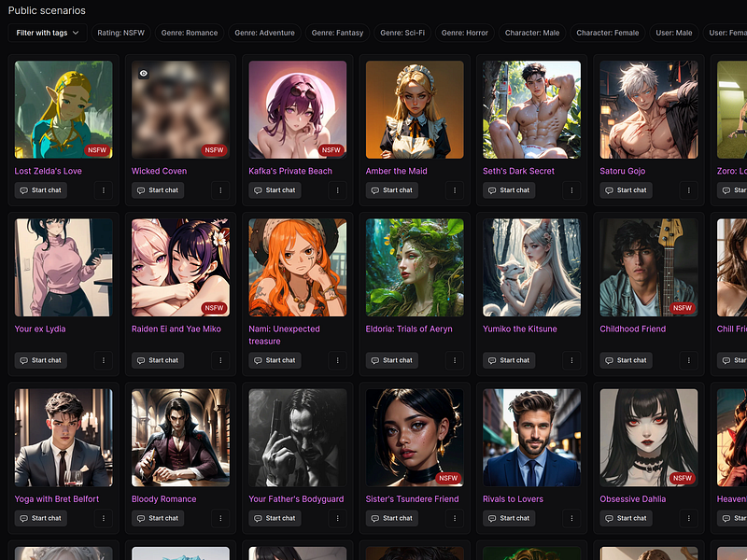The width and height of the screenshot is (747, 560).
Task: Open more options for Rivals to Lovers
Action: click(571, 518)
